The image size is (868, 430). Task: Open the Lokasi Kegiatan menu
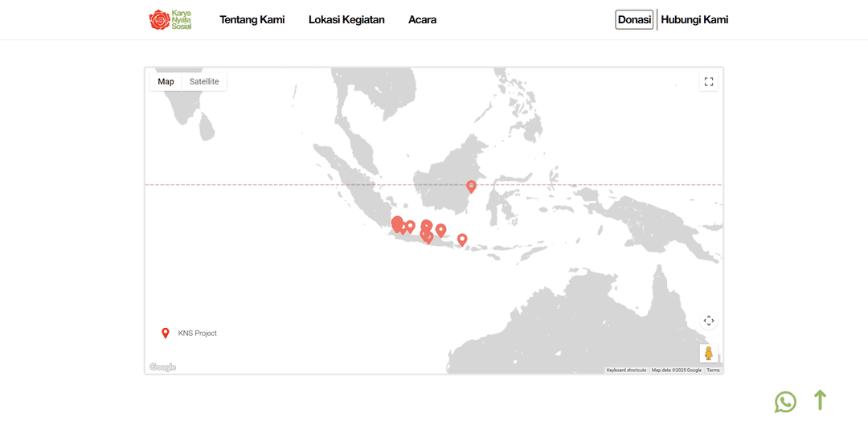point(346,20)
